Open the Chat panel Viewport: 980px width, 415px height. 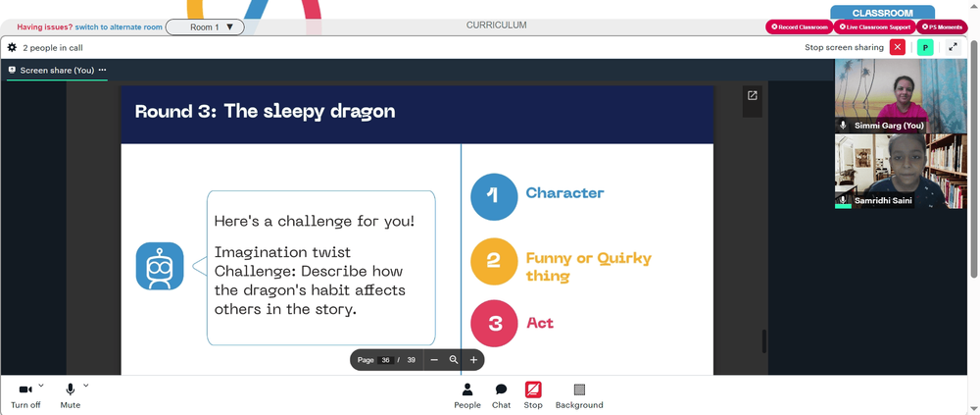pyautogui.click(x=501, y=396)
